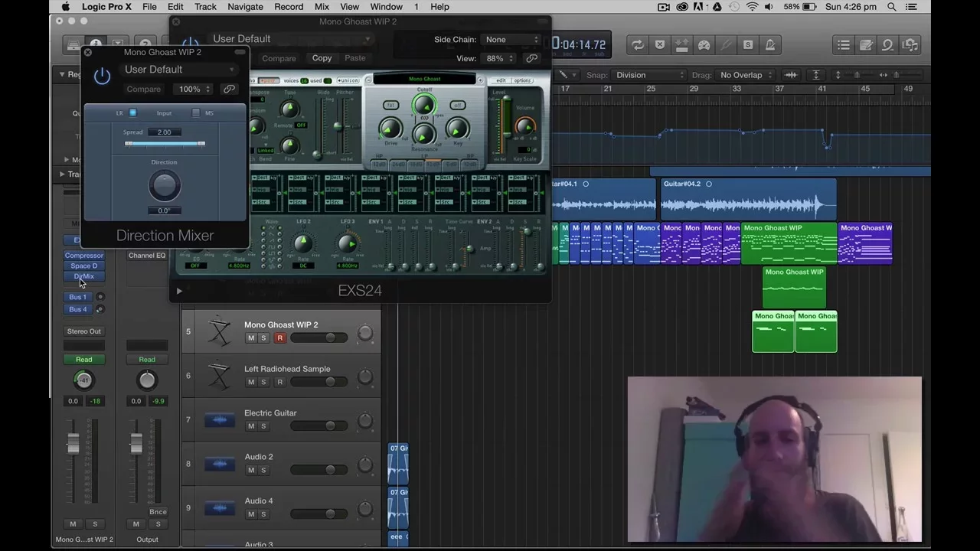Solo the Mono Ghoast WIP 2 track

click(263, 338)
